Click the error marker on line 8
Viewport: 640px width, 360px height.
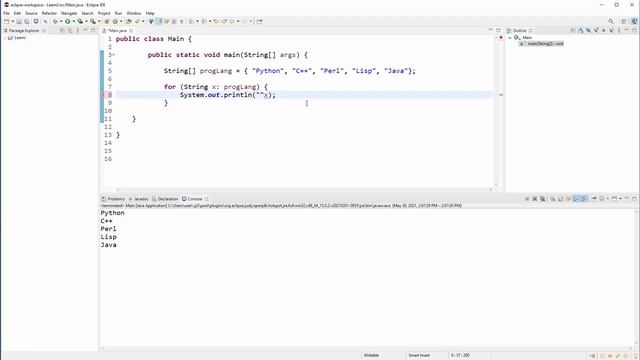click(102, 95)
